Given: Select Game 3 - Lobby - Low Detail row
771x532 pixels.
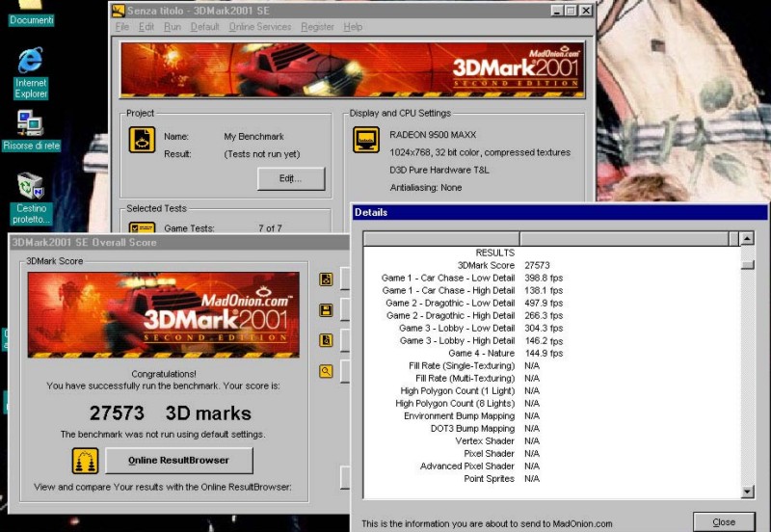Looking at the screenshot, I should 551,328.
